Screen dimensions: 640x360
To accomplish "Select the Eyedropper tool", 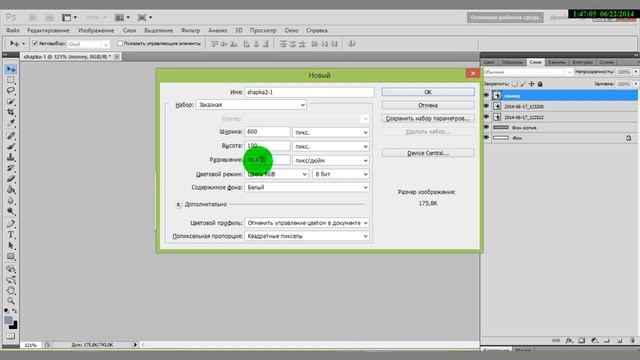I will [11, 123].
